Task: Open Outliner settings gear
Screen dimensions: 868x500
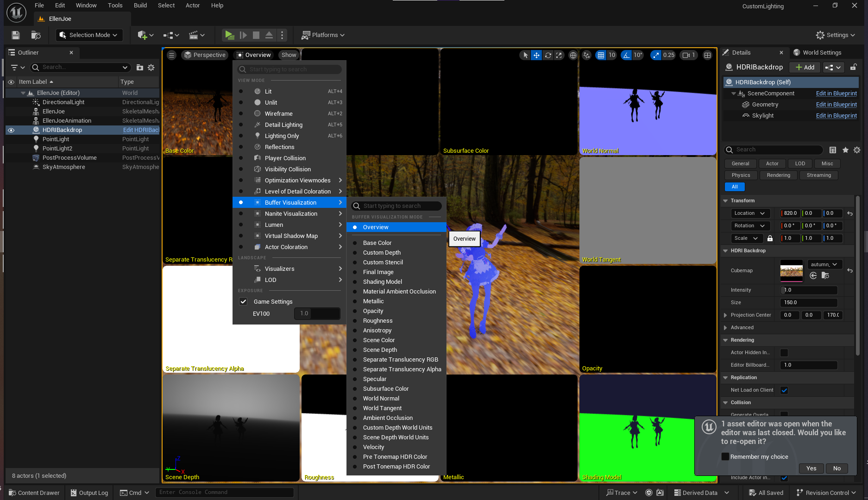Action: tap(151, 68)
